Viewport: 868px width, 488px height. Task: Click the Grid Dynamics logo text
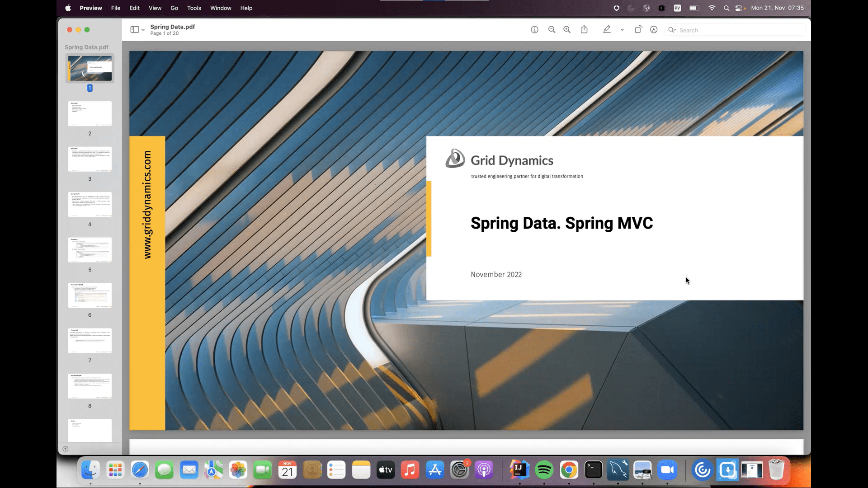[x=512, y=160]
